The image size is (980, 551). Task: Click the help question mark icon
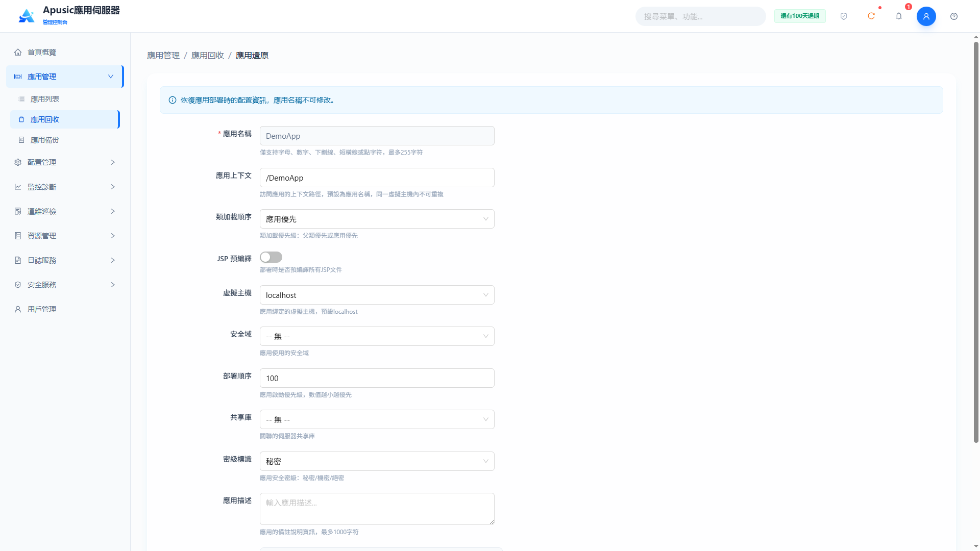coord(954,16)
